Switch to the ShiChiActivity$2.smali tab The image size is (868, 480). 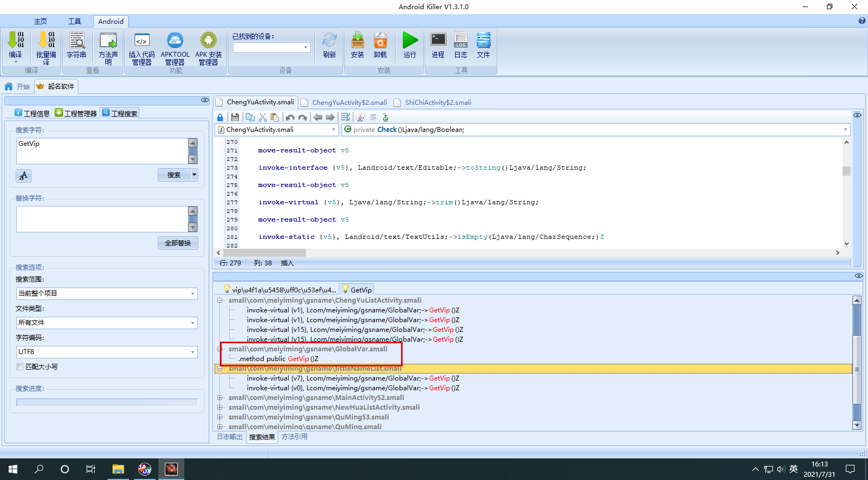tap(438, 103)
